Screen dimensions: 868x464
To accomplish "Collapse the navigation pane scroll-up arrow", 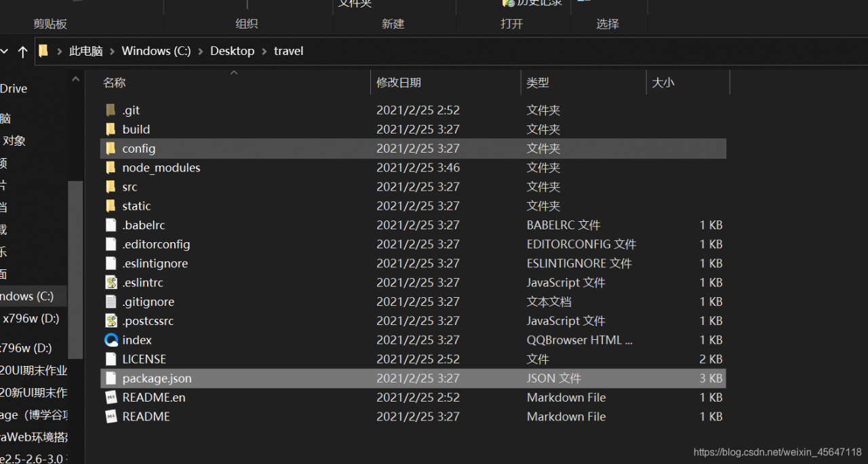I will [x=76, y=79].
